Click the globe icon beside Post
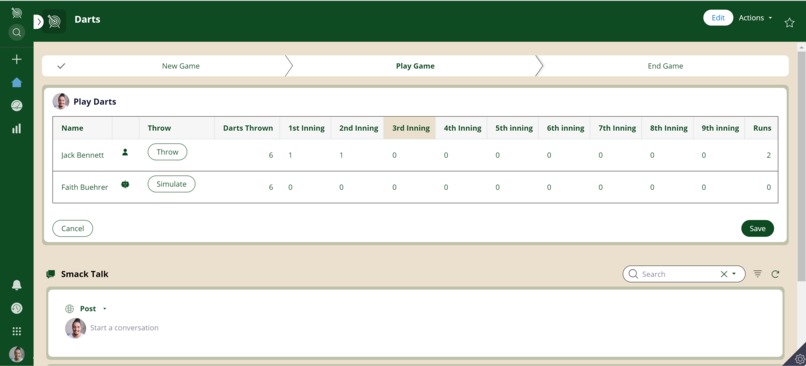Screen dimensions: 806x366 coord(69,309)
